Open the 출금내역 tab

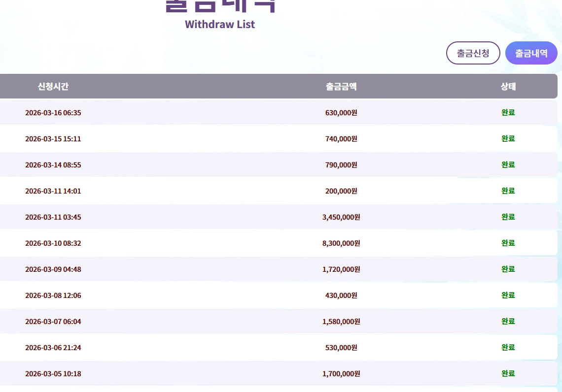tap(531, 53)
